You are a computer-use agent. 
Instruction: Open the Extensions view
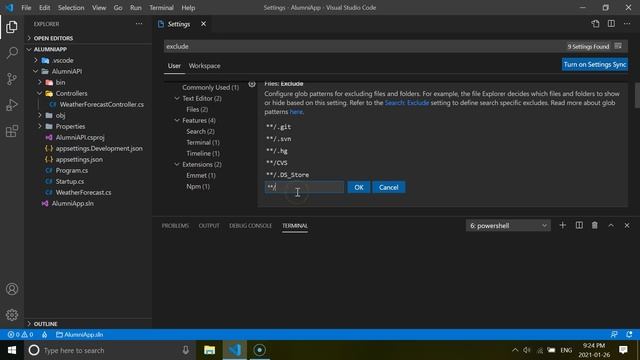12,131
